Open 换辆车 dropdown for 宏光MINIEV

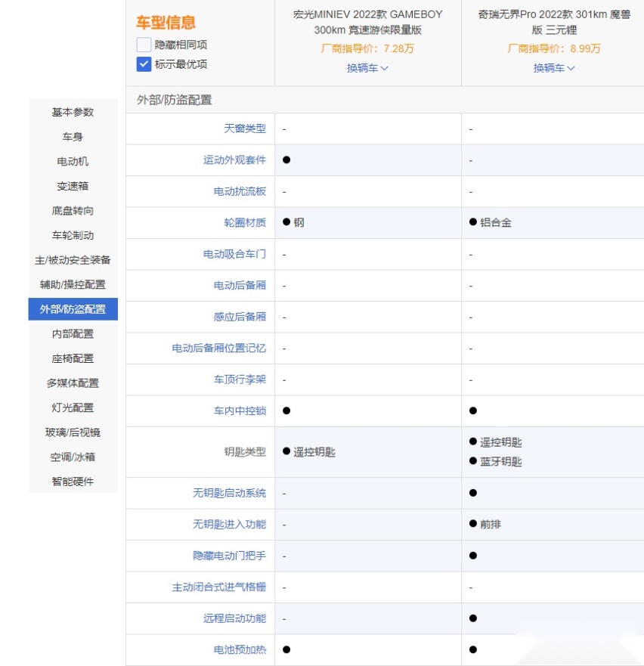coord(367,68)
